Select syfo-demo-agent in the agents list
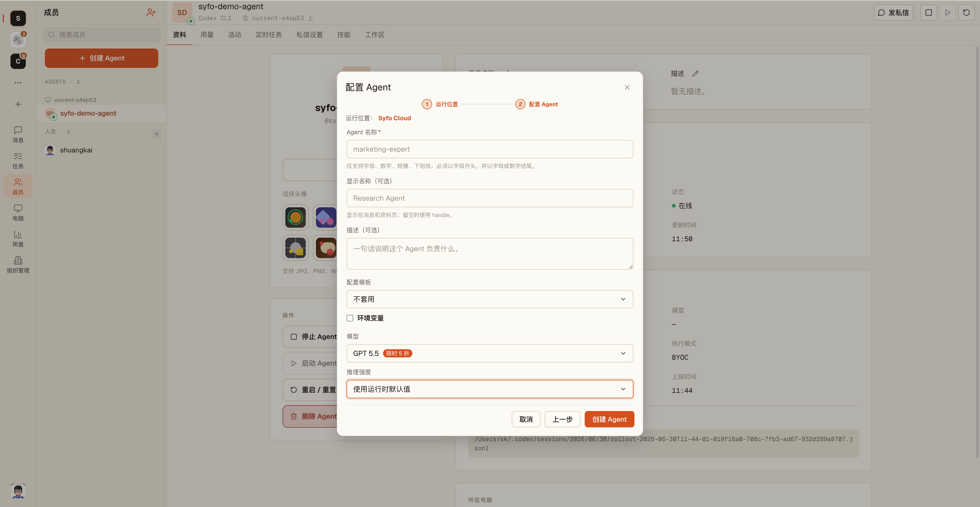Viewport: 980px width, 507px height. point(101,113)
